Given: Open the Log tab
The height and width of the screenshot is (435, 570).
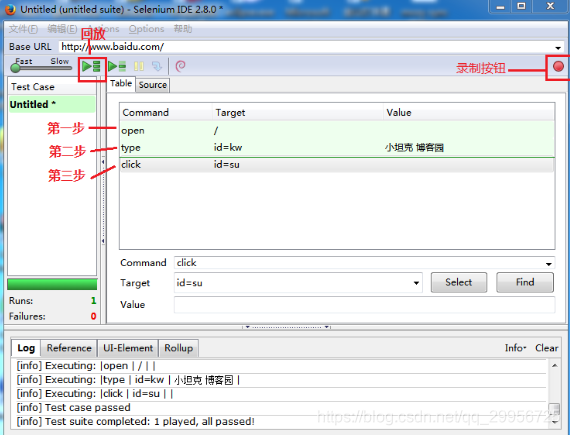Looking at the screenshot, I should pos(26,348).
